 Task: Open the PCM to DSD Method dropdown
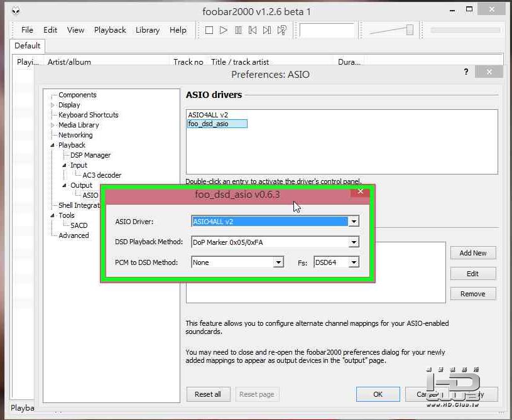pos(278,262)
